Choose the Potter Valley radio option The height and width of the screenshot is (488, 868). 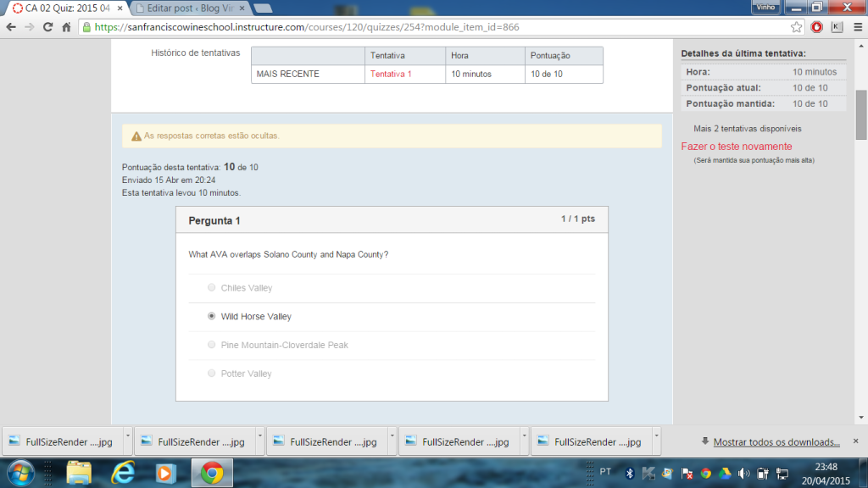coord(212,374)
